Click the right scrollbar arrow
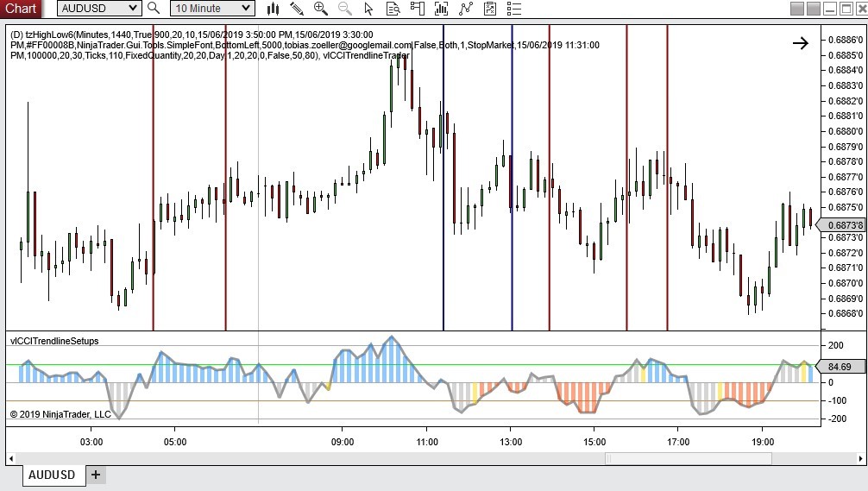The image size is (868, 491). (x=860, y=459)
